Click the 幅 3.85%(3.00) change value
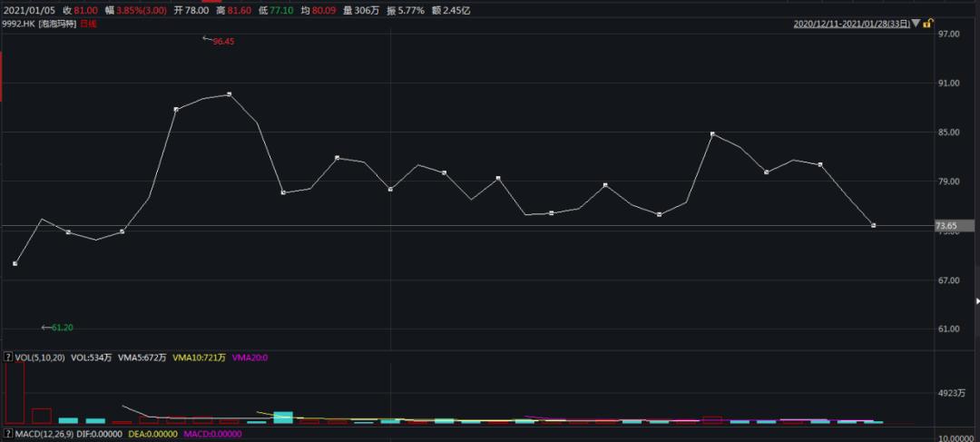The height and width of the screenshot is (442, 980). pyautogui.click(x=135, y=10)
